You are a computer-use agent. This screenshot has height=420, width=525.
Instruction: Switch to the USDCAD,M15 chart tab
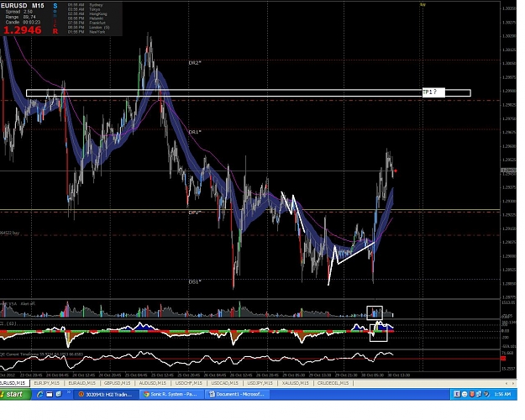[x=224, y=383]
